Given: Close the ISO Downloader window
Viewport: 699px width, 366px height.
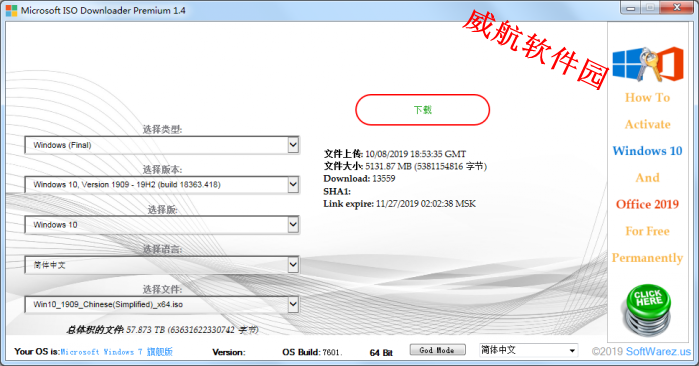Looking at the screenshot, I should (677, 8).
